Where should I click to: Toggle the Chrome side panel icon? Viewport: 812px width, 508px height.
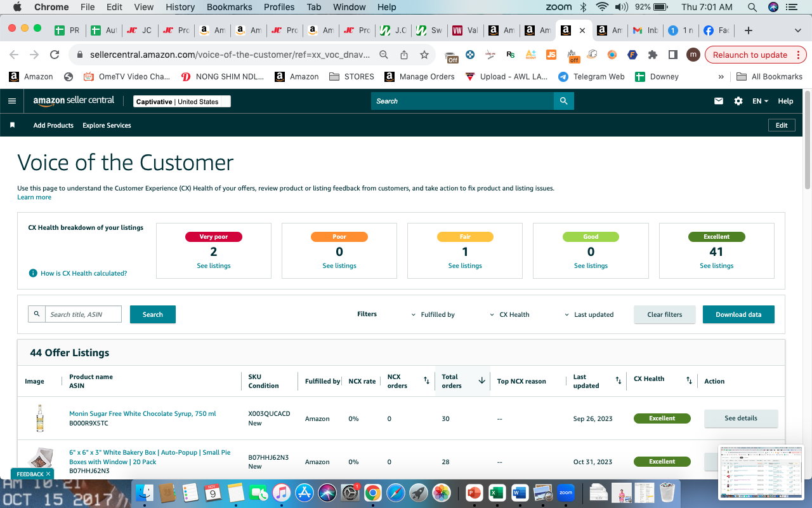click(673, 55)
